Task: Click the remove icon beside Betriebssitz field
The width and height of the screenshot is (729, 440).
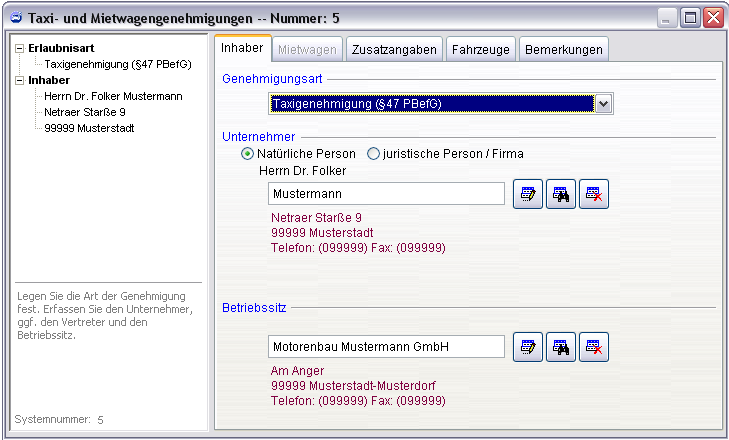Action: (x=594, y=347)
